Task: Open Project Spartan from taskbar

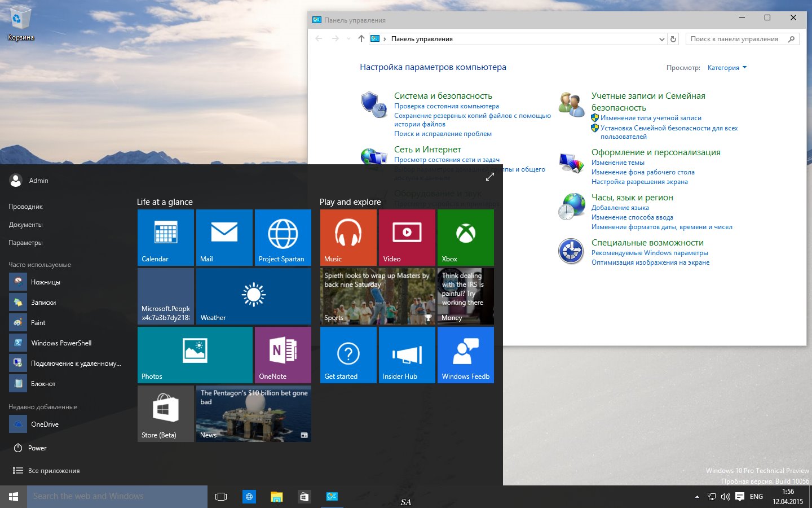Action: (249, 497)
